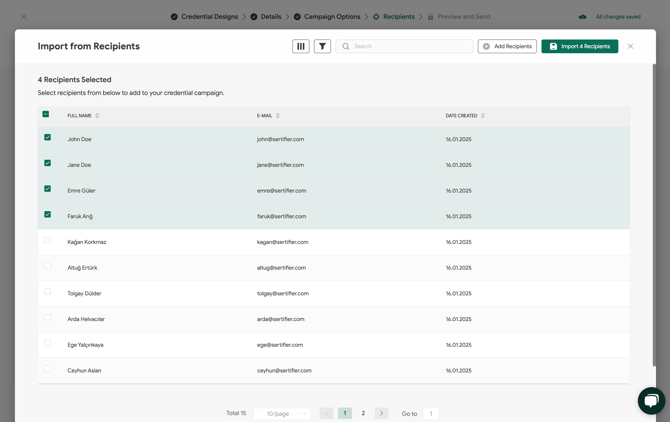Open the live chat widget
Image resolution: width=670 pixels, height=422 pixels.
tap(651, 400)
